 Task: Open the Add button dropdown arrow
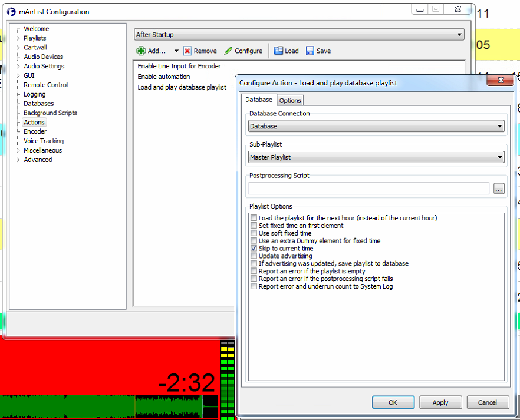tap(176, 51)
